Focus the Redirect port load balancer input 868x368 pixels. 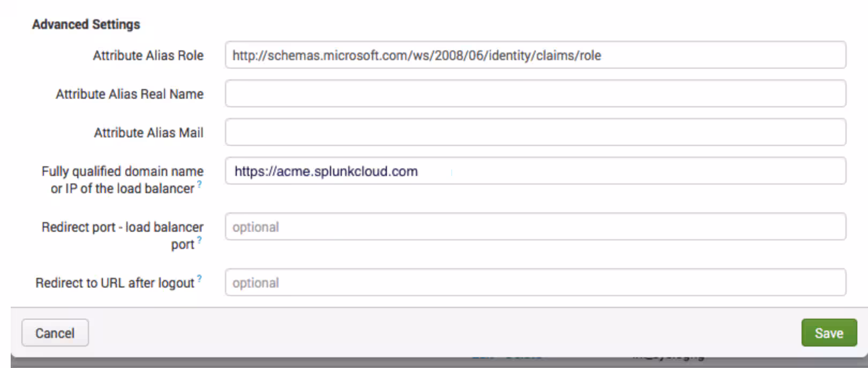click(535, 227)
